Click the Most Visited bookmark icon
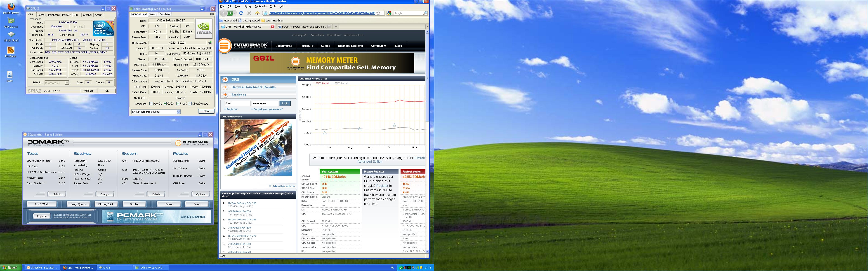 pos(221,21)
